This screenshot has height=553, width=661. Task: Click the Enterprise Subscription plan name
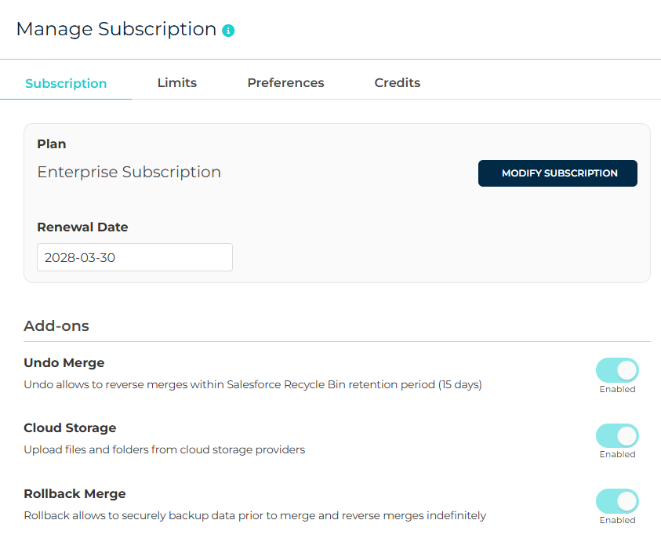coord(129,172)
